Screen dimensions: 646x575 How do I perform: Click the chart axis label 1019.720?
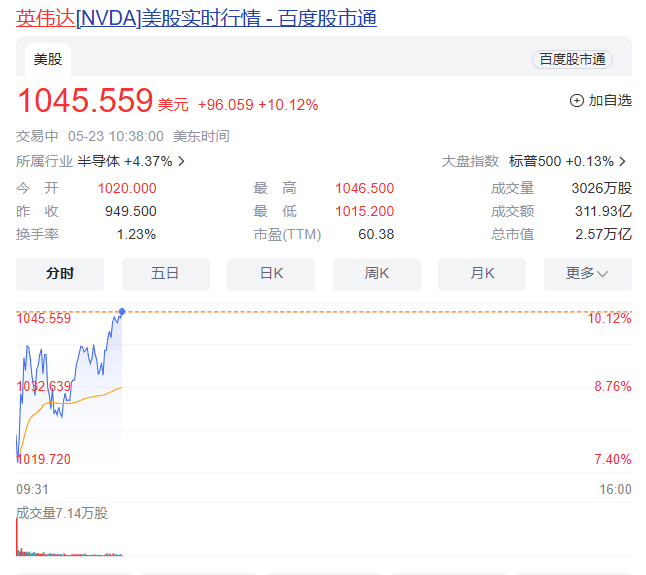[x=43, y=459]
